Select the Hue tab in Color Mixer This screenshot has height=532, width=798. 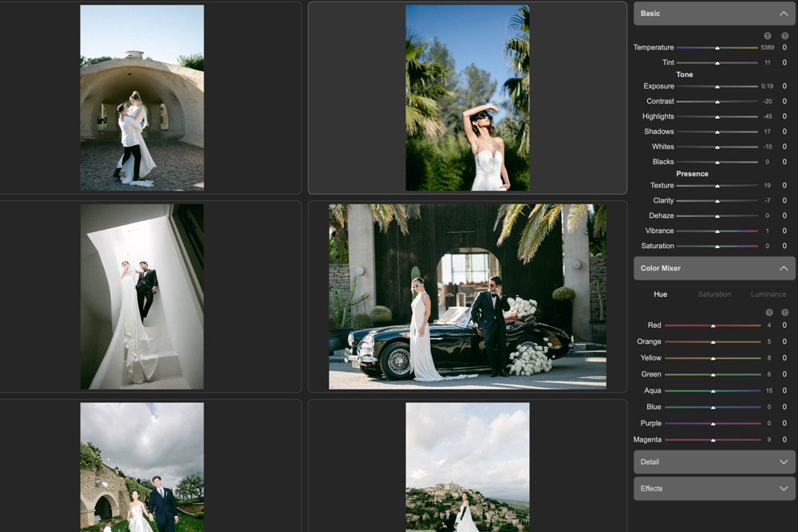(661, 294)
